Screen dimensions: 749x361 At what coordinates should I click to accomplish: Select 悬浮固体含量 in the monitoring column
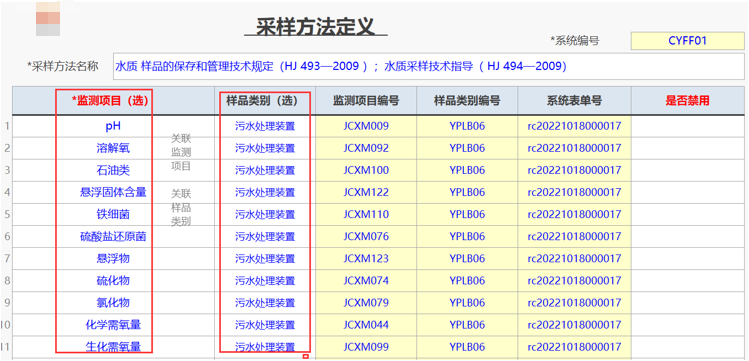(113, 192)
